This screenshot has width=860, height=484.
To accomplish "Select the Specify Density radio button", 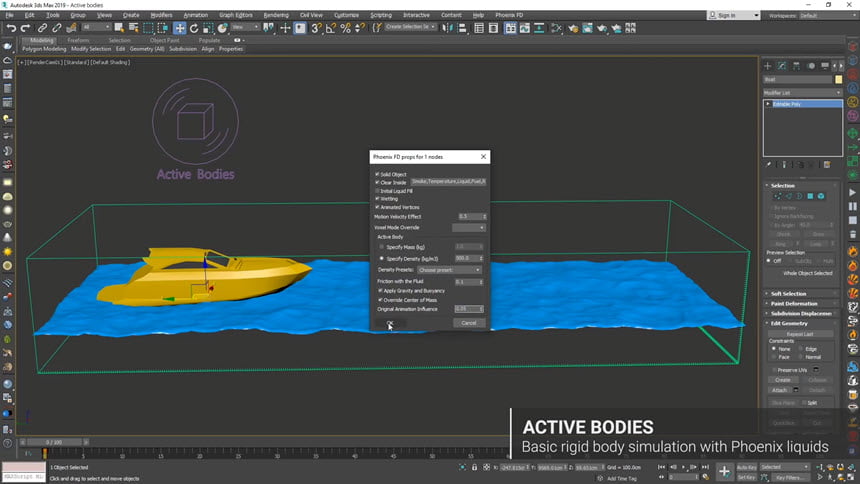I will (382, 258).
